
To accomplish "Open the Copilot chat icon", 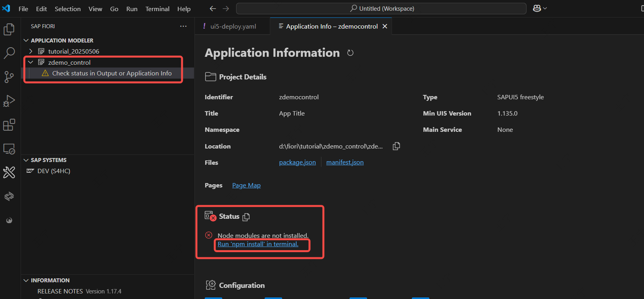I will coord(537,8).
